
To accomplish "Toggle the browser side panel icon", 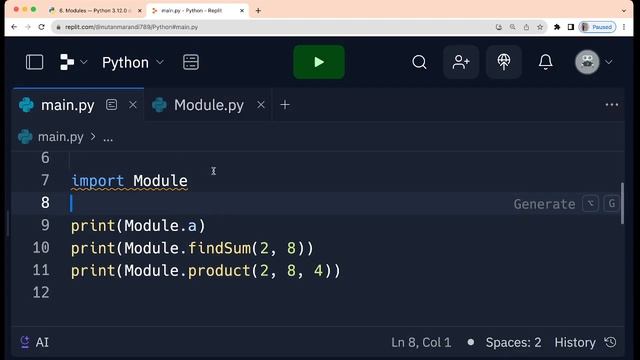I will [x=571, y=27].
